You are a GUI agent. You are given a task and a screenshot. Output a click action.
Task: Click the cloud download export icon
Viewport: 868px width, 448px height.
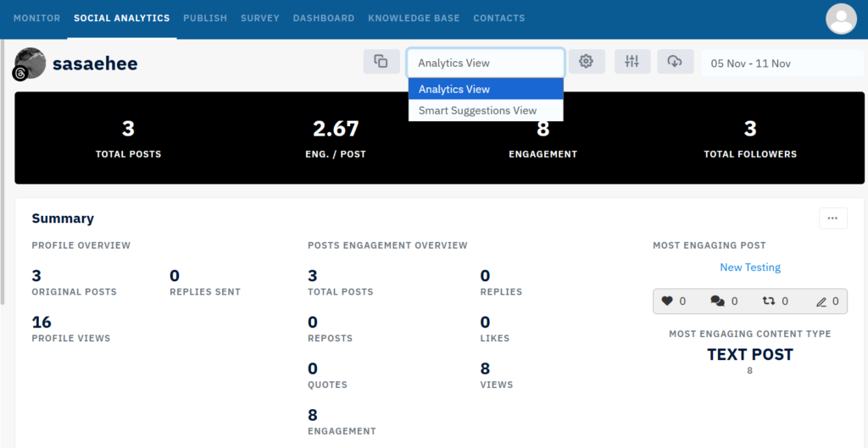click(x=675, y=62)
